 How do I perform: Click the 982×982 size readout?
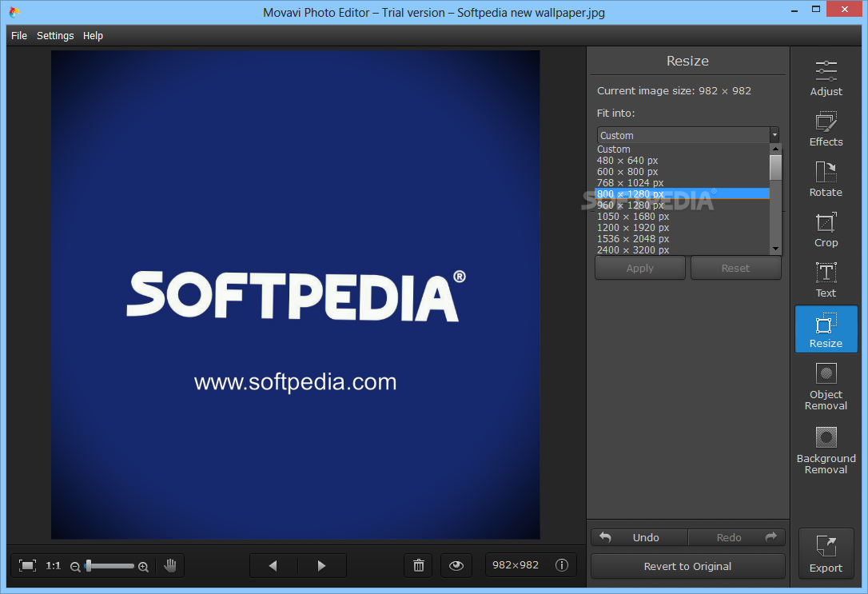click(516, 565)
